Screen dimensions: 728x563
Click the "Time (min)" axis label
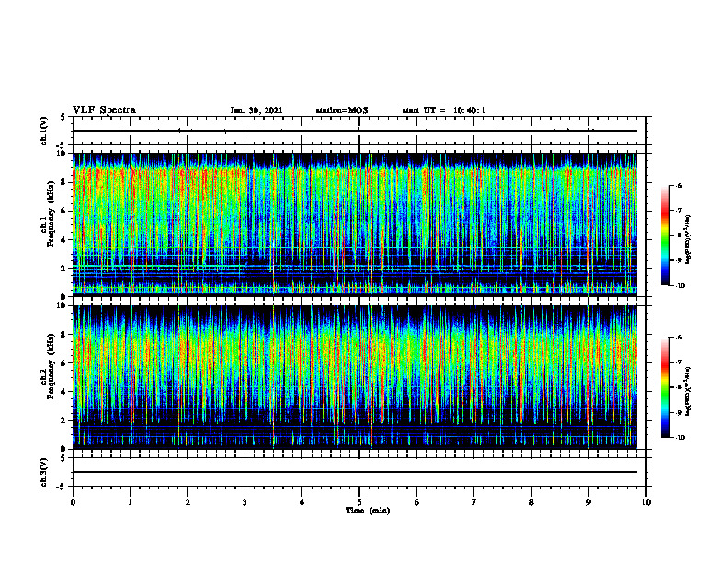(x=368, y=511)
